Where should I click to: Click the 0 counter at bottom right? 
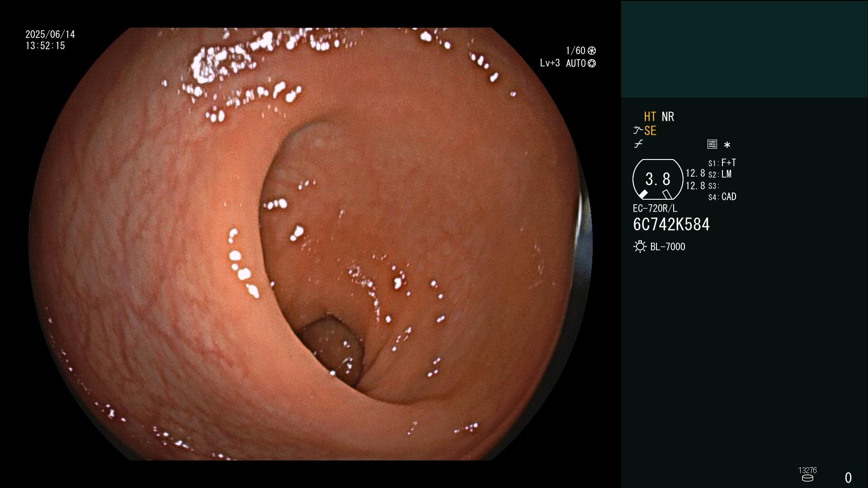[848, 478]
